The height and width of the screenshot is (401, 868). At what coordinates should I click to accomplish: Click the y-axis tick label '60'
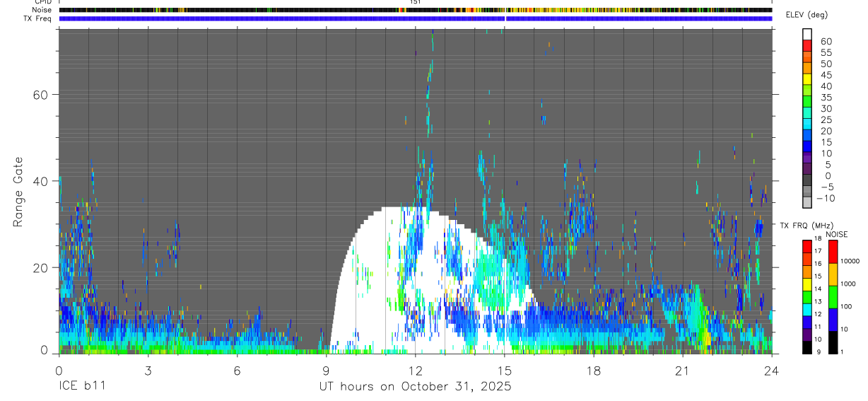tap(42, 95)
